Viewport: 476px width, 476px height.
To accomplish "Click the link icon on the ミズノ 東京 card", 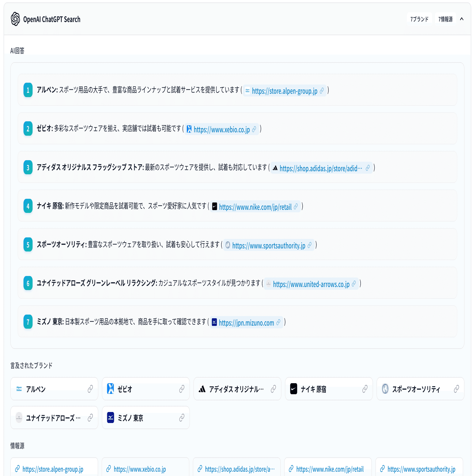I will [x=182, y=418].
